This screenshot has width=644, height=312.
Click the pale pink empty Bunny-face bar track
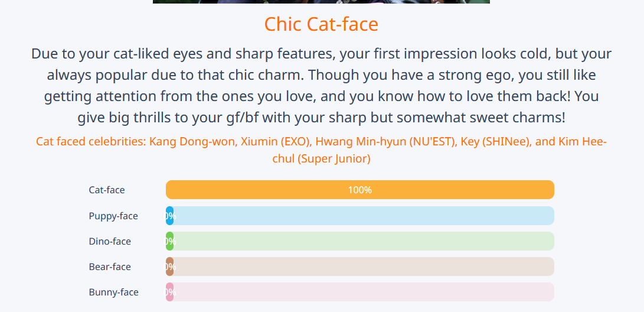click(363, 292)
